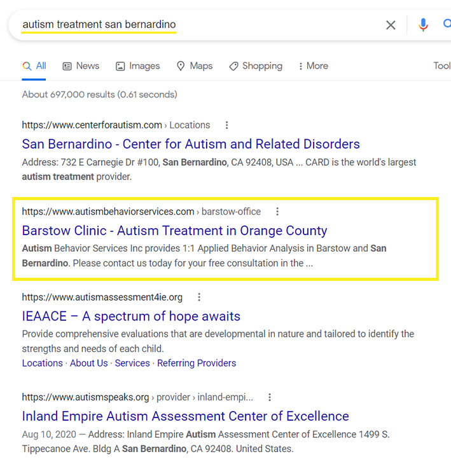Screen dimensions: 451x476
Task: Click the 'About 697,000 results' text
Action: point(99,95)
